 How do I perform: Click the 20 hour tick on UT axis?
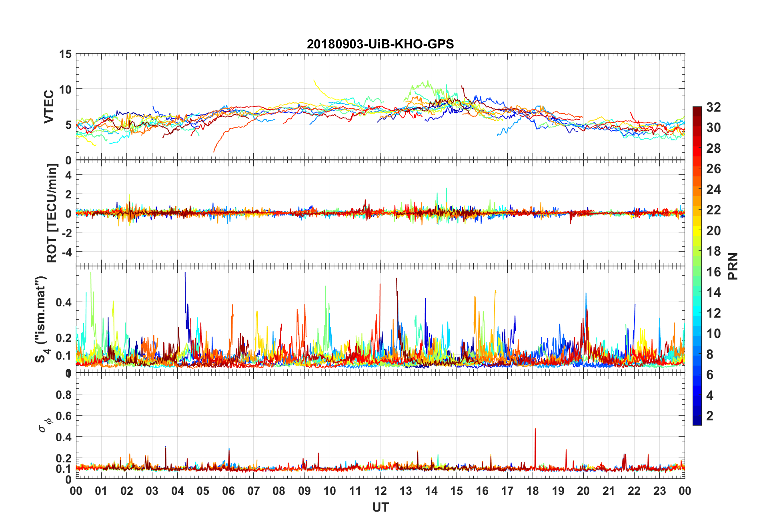tap(583, 491)
